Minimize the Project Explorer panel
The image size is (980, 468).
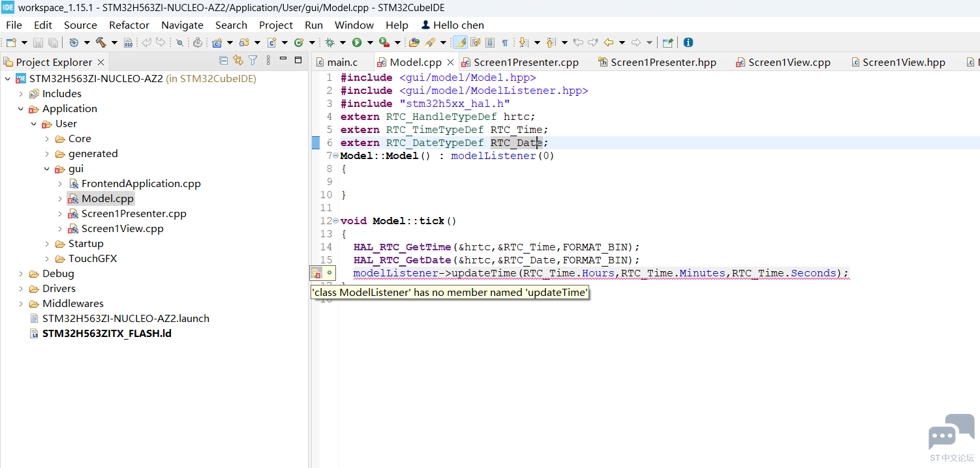[283, 59]
